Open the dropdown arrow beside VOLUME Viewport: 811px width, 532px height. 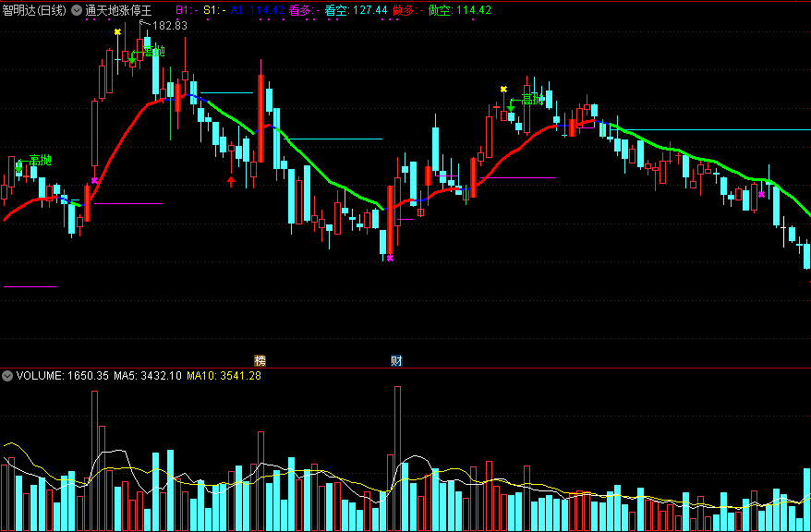(x=7, y=376)
